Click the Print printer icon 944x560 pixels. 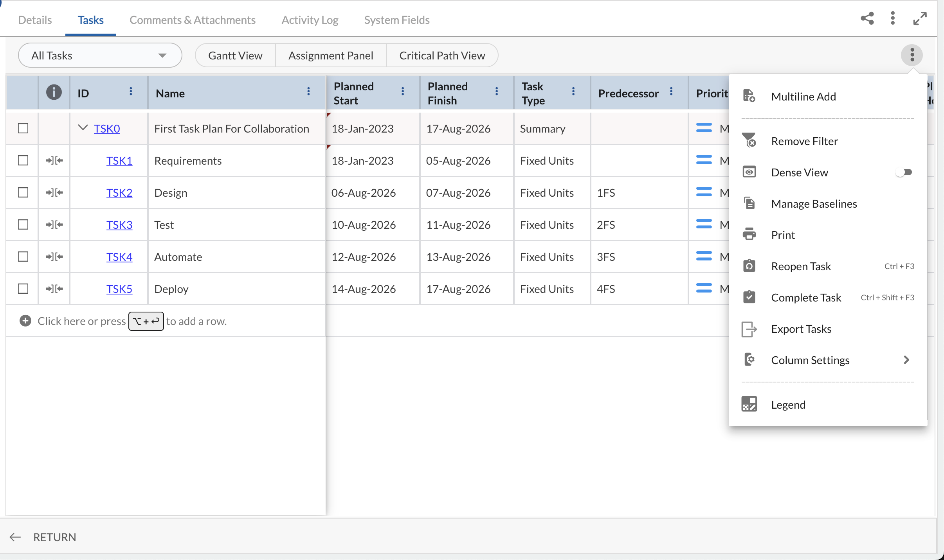tap(749, 235)
